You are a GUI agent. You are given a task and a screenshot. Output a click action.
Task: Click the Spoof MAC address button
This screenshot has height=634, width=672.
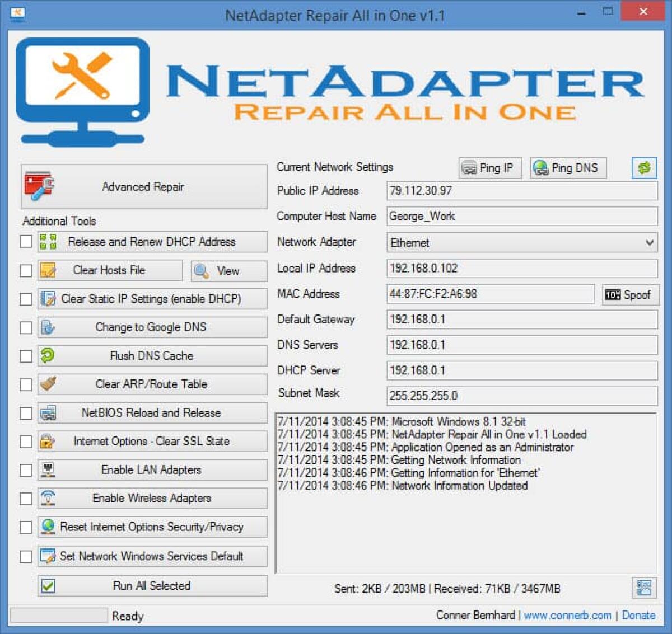point(630,294)
